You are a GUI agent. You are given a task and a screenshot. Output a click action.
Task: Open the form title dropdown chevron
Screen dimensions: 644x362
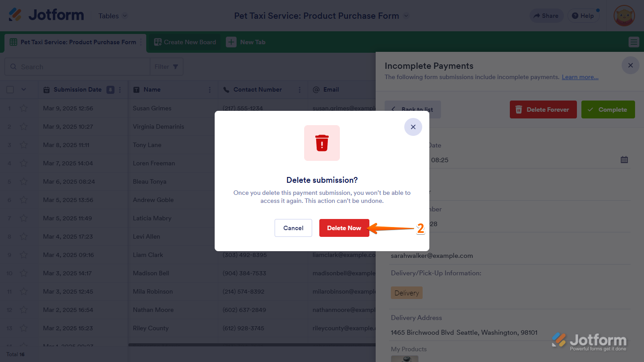click(406, 16)
